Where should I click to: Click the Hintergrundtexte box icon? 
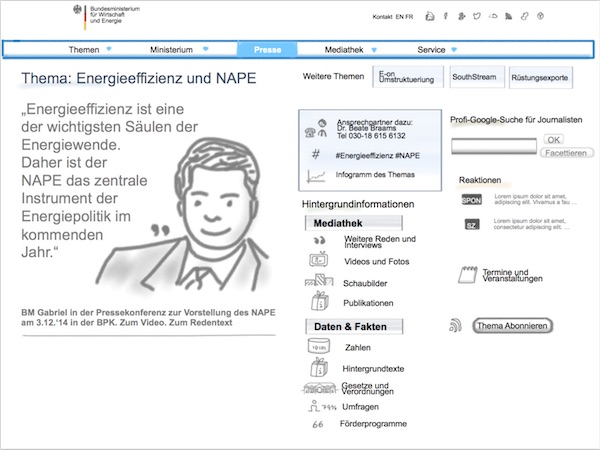tap(319, 367)
